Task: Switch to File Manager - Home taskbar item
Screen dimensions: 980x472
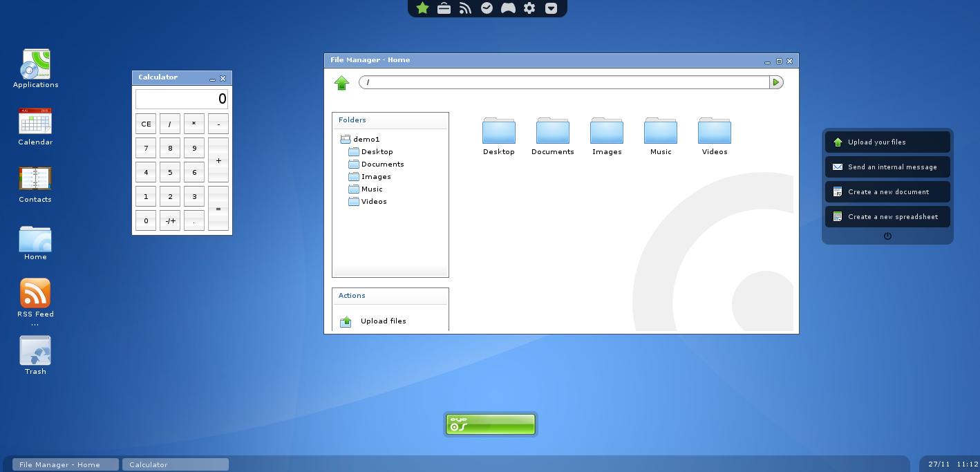Action: [66, 465]
